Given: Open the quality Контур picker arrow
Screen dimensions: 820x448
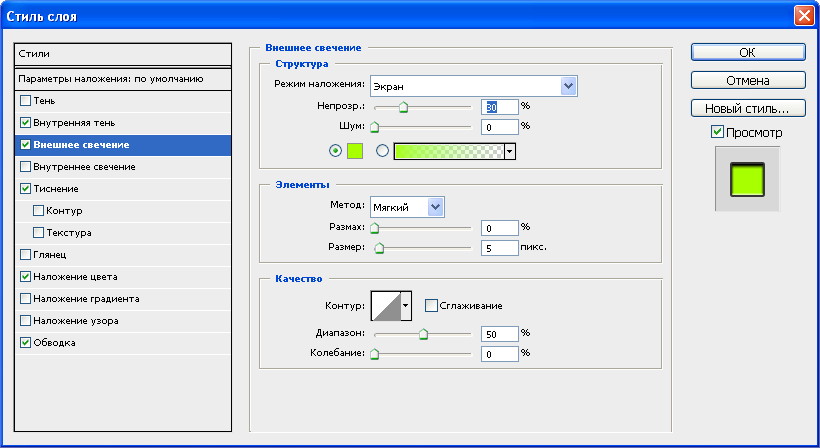Looking at the screenshot, I should click(406, 306).
